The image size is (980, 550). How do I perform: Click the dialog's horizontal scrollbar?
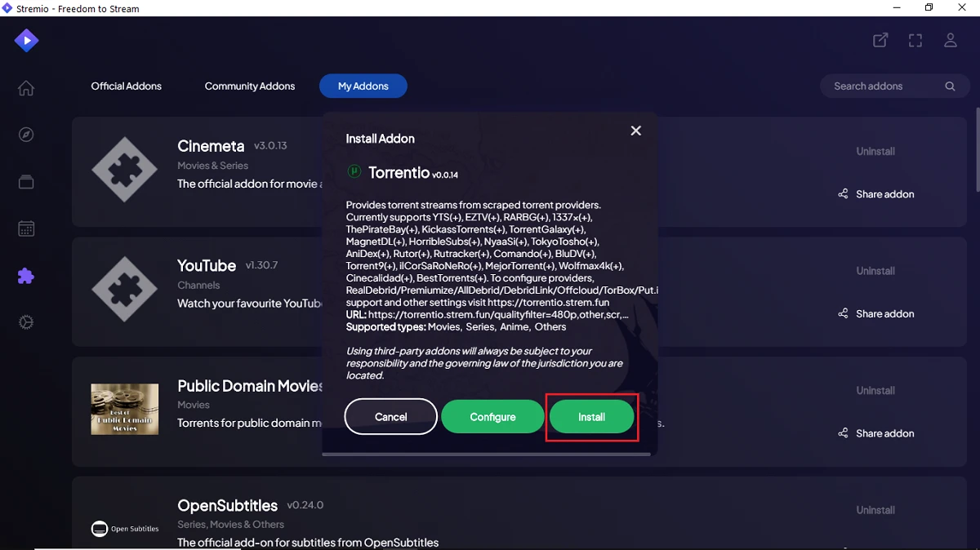(487, 454)
